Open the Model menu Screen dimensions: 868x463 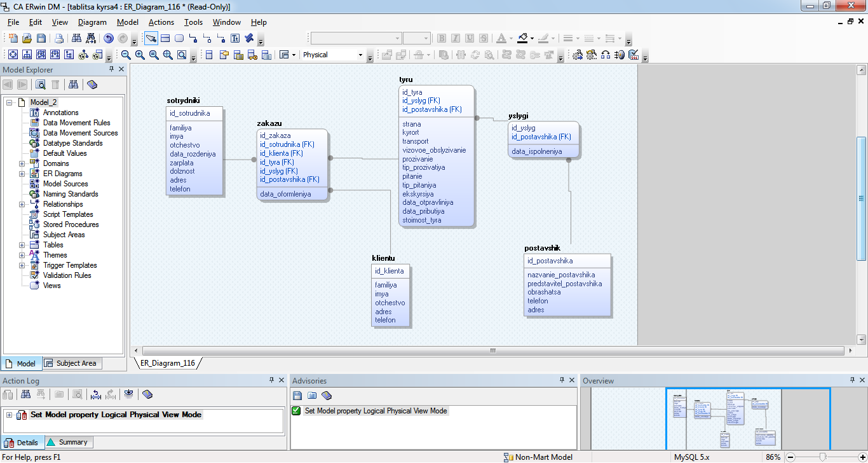pos(128,22)
